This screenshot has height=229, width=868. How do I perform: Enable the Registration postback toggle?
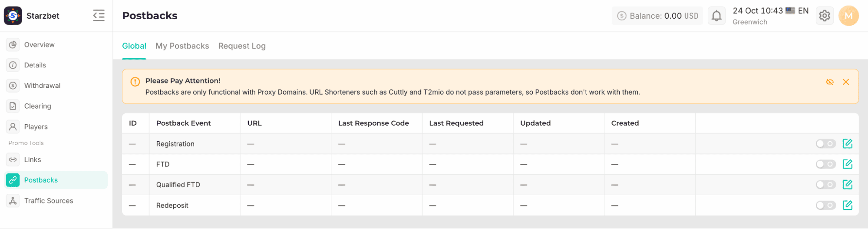[x=825, y=144]
